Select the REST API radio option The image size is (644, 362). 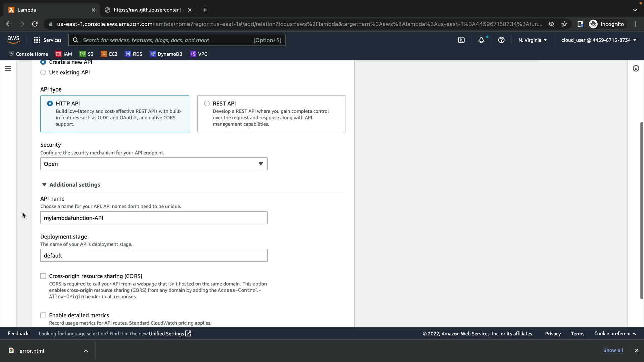[207, 104]
